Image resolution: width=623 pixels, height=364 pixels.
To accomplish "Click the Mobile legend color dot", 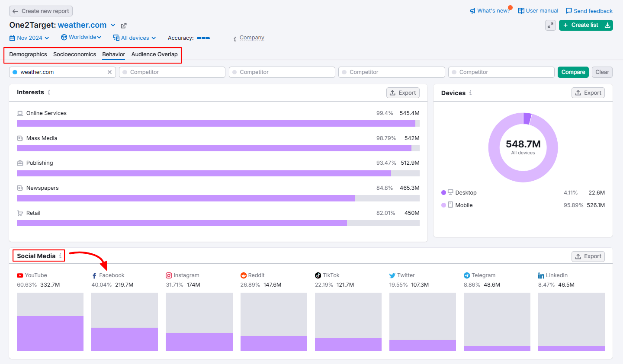I will click(443, 205).
